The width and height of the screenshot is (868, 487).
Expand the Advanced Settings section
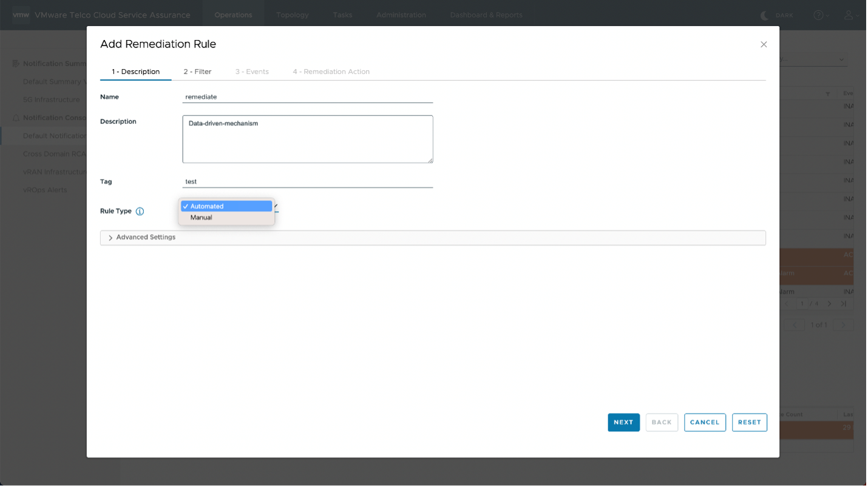146,237
